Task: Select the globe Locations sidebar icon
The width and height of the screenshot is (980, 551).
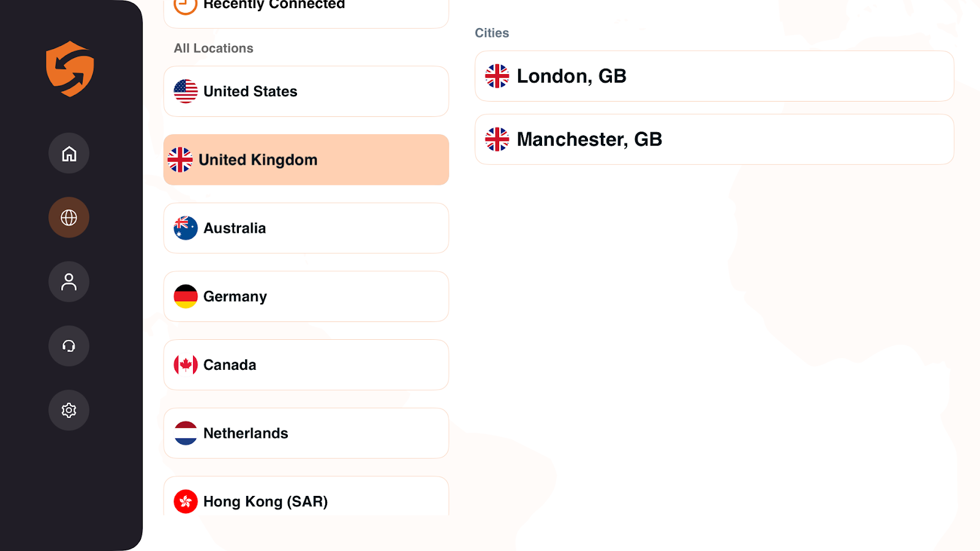Action: [69, 217]
